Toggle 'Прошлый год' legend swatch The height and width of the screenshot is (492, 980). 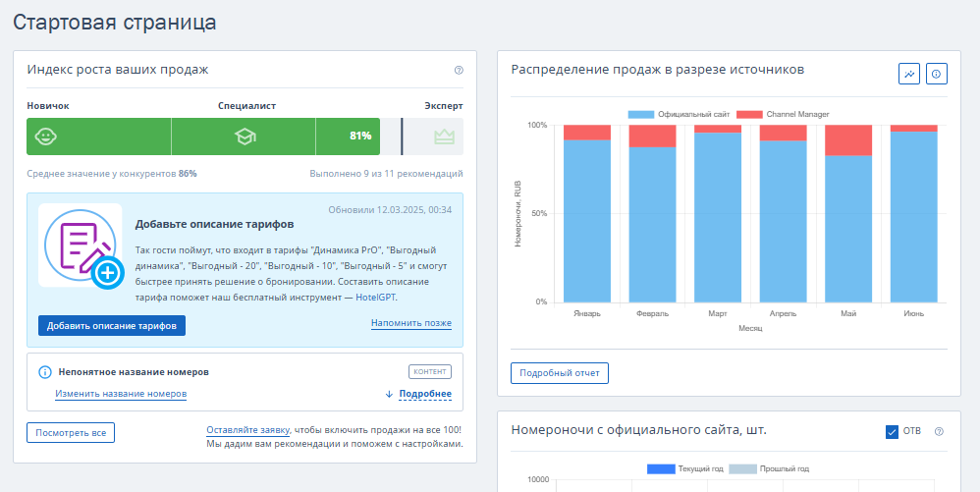[742, 468]
